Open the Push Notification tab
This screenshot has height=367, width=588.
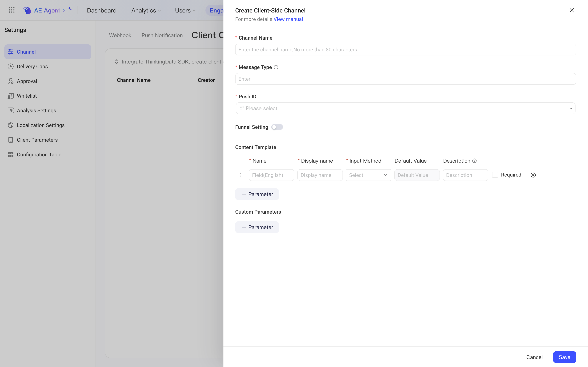pyautogui.click(x=162, y=35)
